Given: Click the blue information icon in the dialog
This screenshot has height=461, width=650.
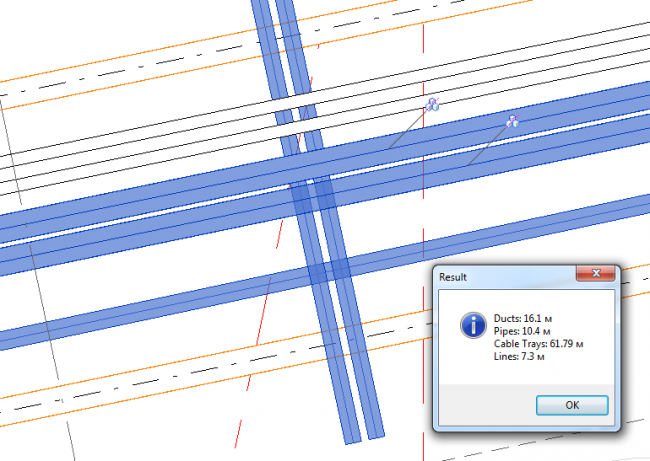Looking at the screenshot, I should point(472,324).
